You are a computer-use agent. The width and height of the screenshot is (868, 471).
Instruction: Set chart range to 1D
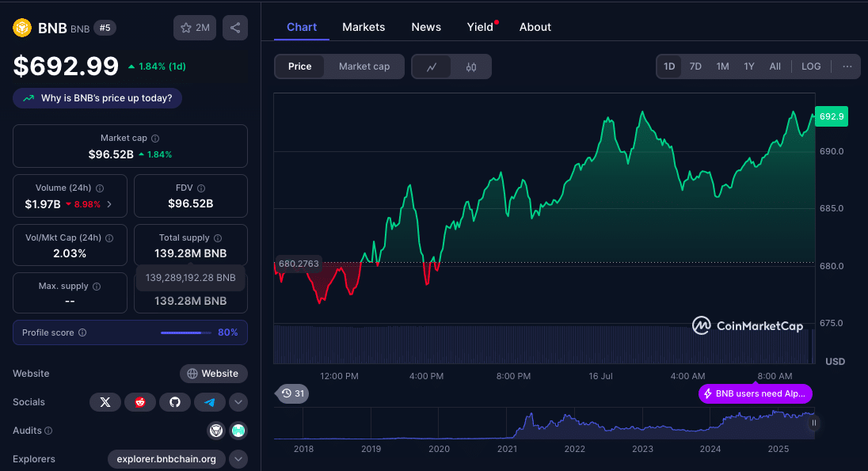669,66
